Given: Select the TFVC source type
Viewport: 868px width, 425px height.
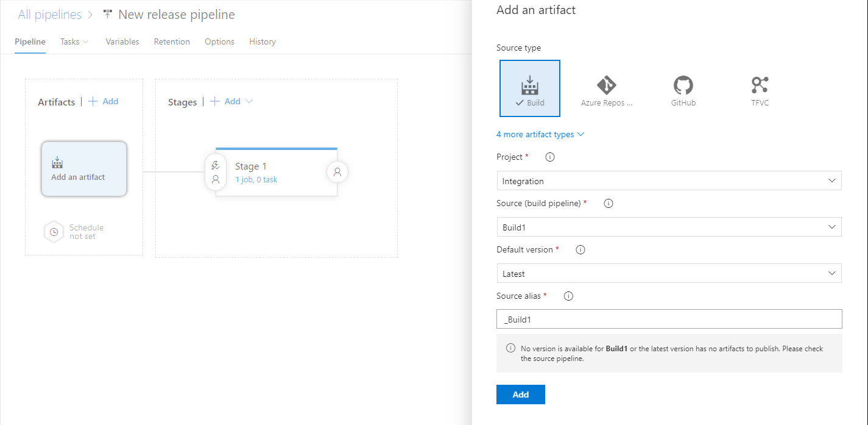Looking at the screenshot, I should click(x=760, y=88).
